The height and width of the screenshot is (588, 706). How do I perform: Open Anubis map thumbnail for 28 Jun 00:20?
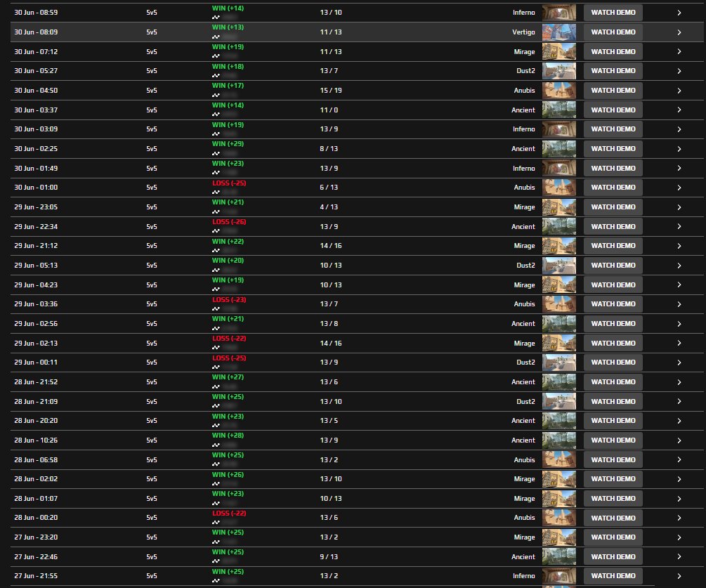(x=558, y=518)
